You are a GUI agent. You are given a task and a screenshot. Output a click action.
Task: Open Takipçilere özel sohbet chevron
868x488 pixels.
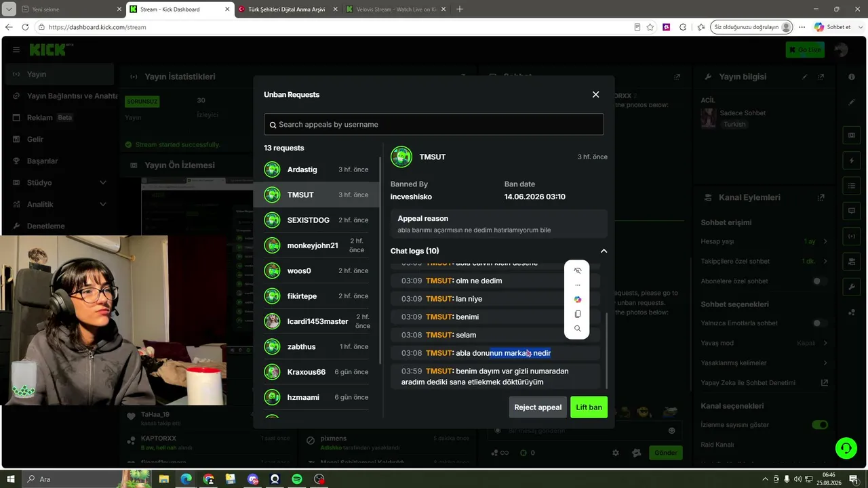click(x=825, y=261)
